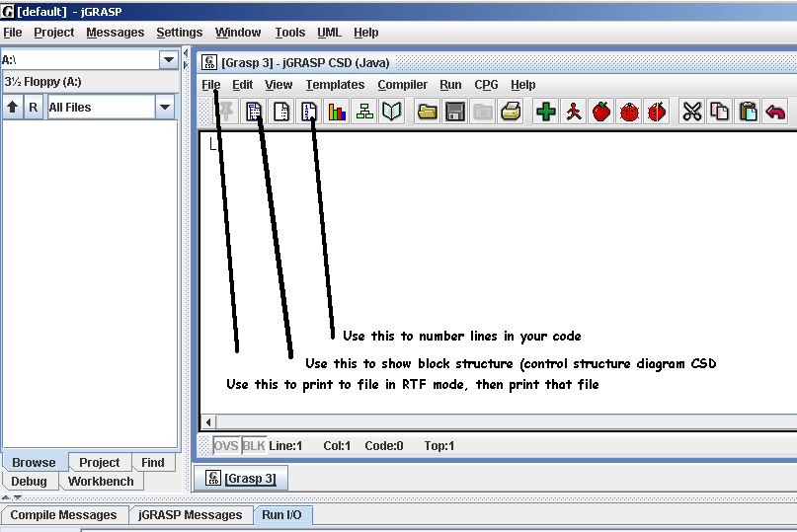797x532 pixels.
Task: Open the Window menu
Action: 238,33
